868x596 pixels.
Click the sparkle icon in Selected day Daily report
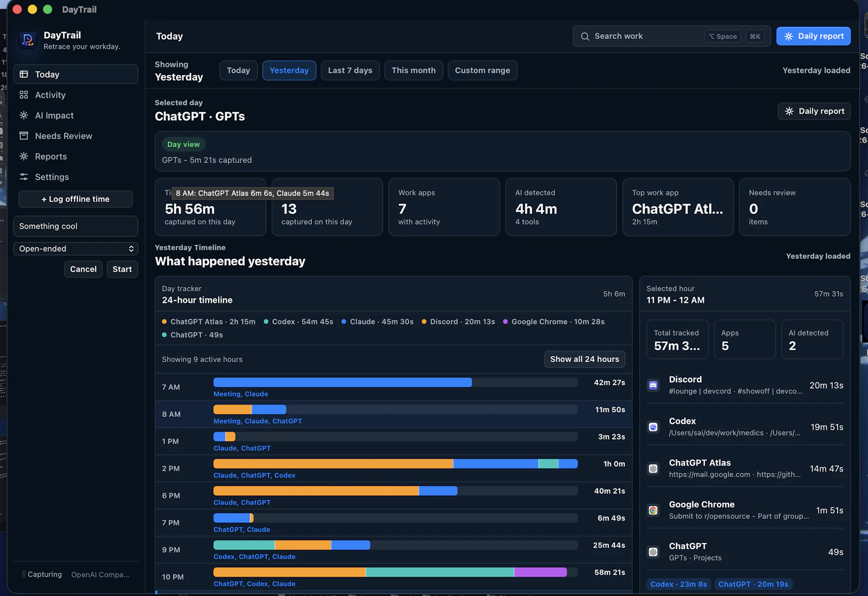click(x=789, y=111)
